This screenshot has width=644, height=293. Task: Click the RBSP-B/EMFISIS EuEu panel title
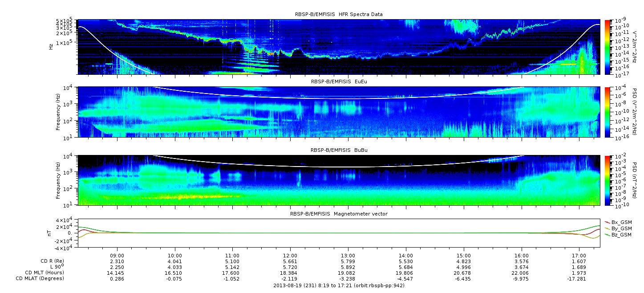pos(339,81)
